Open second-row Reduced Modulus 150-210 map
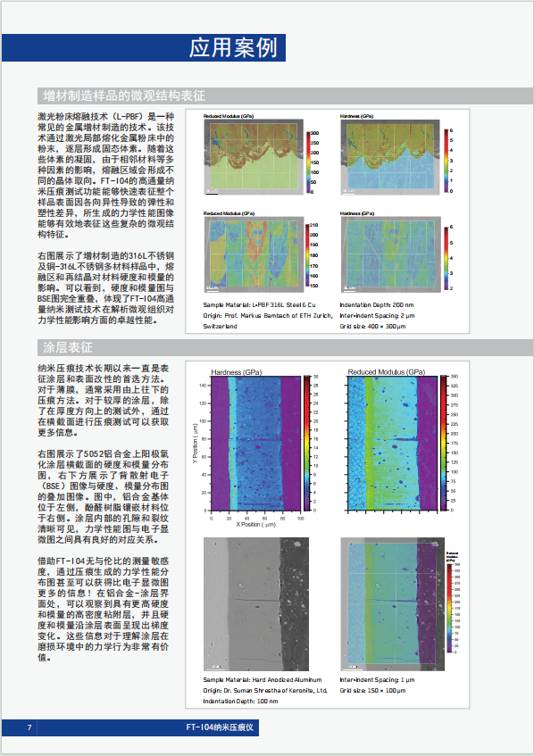Image resolution: width=534 pixels, height=756 pixels. pyautogui.click(x=254, y=254)
